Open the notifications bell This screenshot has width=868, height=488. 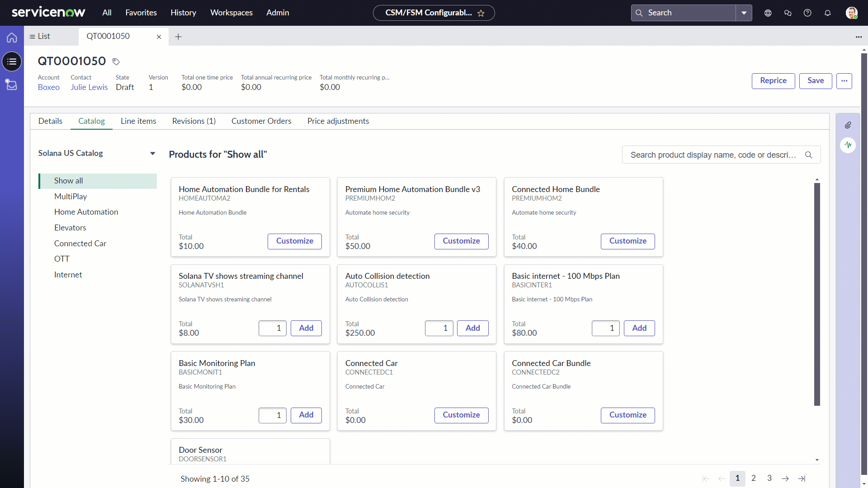click(x=828, y=13)
